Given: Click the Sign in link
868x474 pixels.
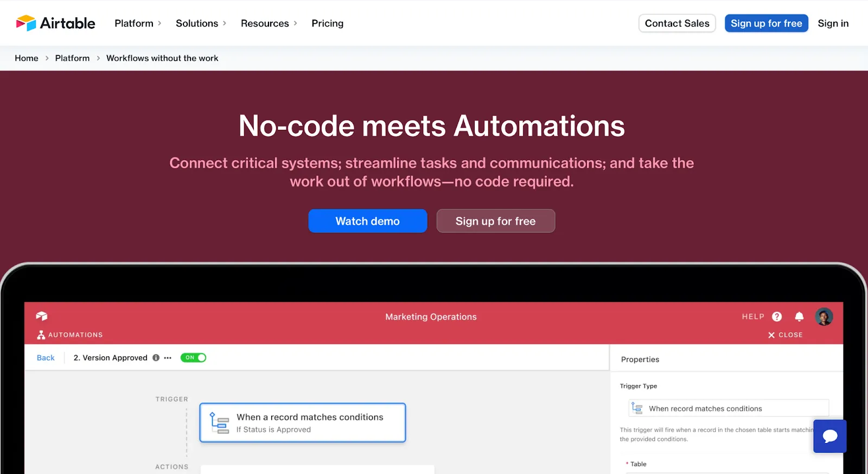Looking at the screenshot, I should (x=833, y=23).
